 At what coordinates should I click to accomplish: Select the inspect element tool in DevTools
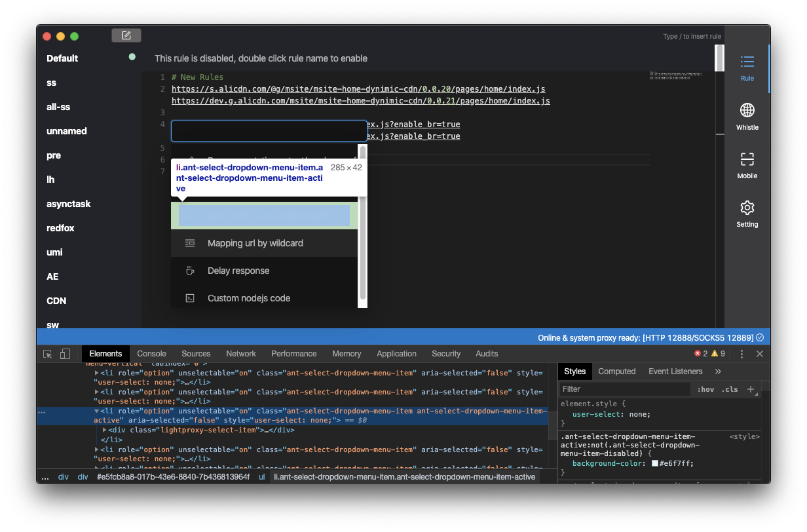pyautogui.click(x=47, y=353)
